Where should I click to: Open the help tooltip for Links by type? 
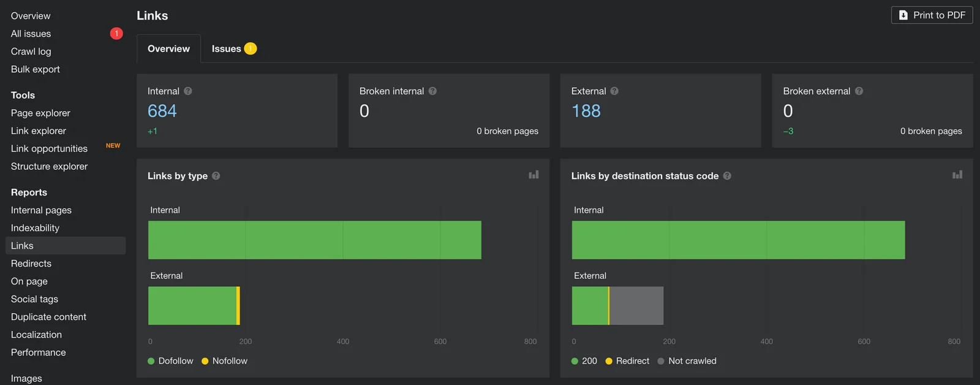pos(216,176)
